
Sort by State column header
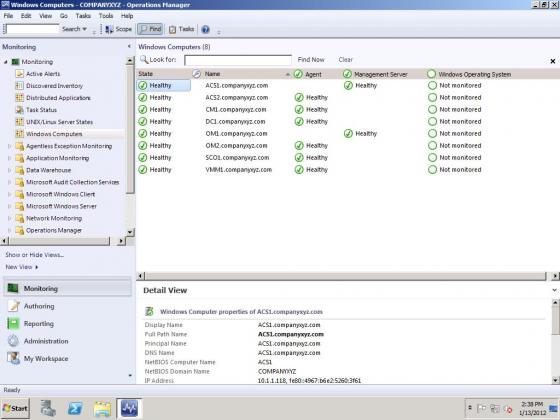point(164,74)
